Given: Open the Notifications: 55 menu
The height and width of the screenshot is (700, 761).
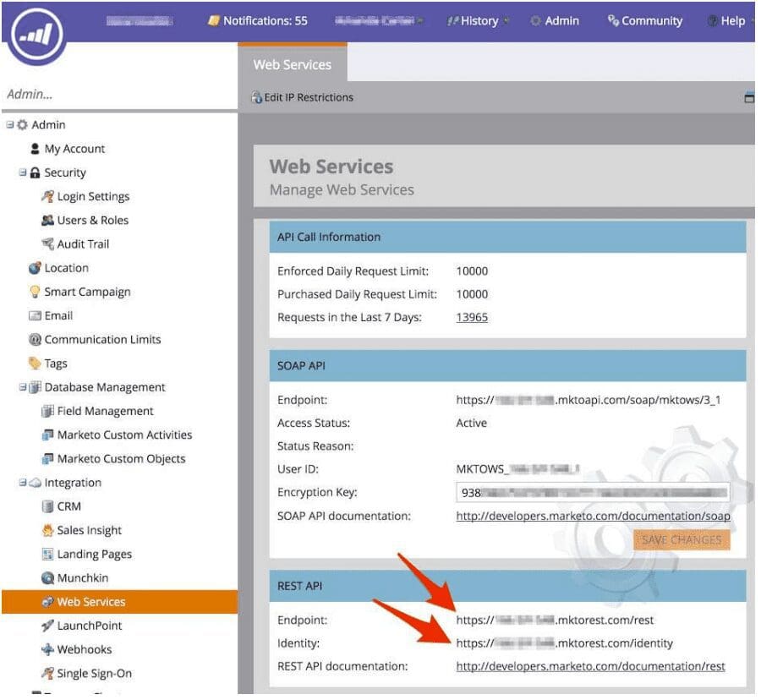Looking at the screenshot, I should (258, 21).
